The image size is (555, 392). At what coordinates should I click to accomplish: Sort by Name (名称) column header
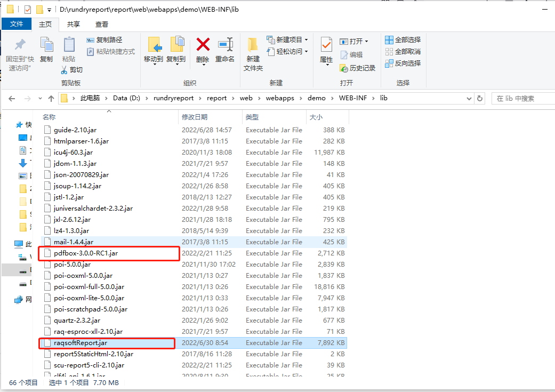tap(109, 117)
